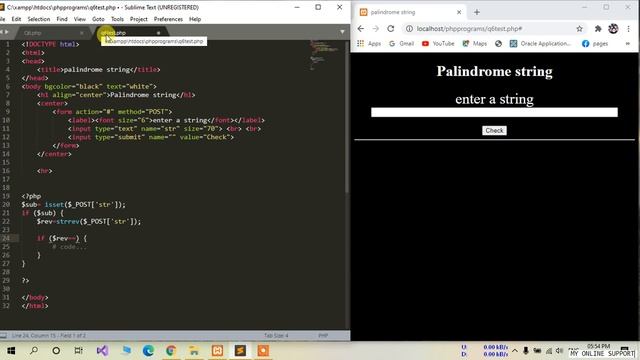The height and width of the screenshot is (360, 640).
Task: Open the Tools menu
Action: (x=118, y=19)
